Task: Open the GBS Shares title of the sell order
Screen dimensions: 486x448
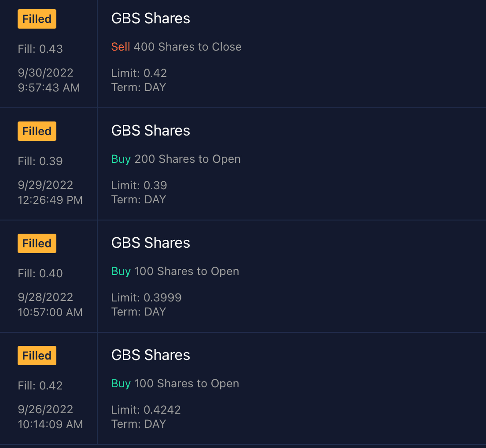Action: [x=151, y=18]
